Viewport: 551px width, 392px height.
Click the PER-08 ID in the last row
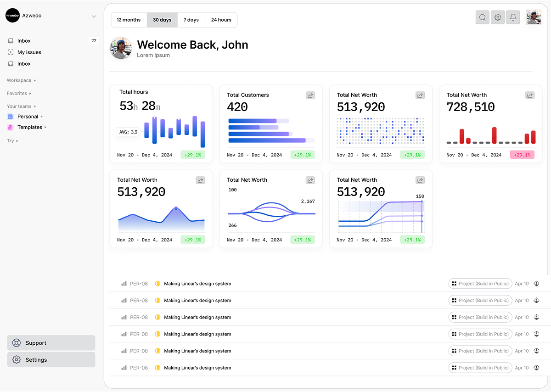[x=139, y=368]
